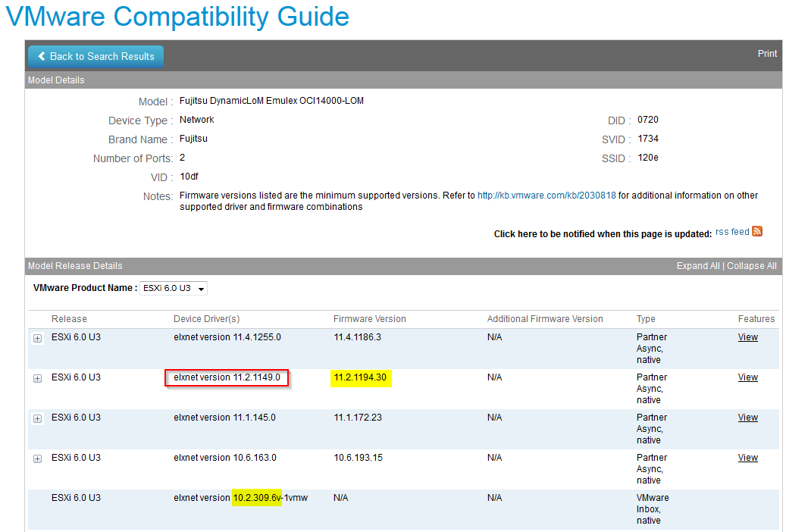Screen dimensions: 786x532
Task: Click the Back to Search Results button
Action: [96, 57]
